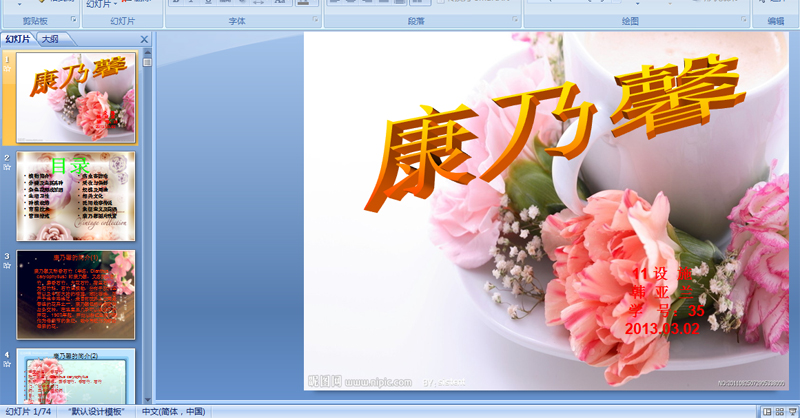Click 学 号：35 text on slide
The height and width of the screenshot is (418, 800).
(x=666, y=310)
